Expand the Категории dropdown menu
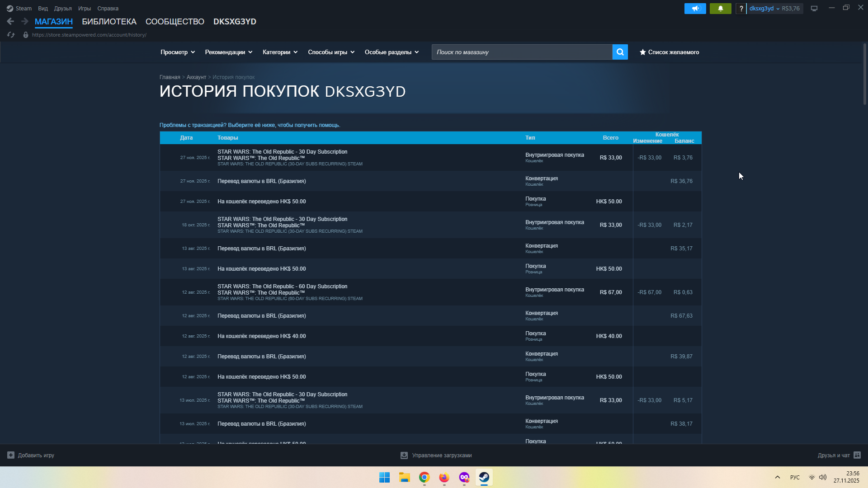This screenshot has height=488, width=868. [280, 52]
